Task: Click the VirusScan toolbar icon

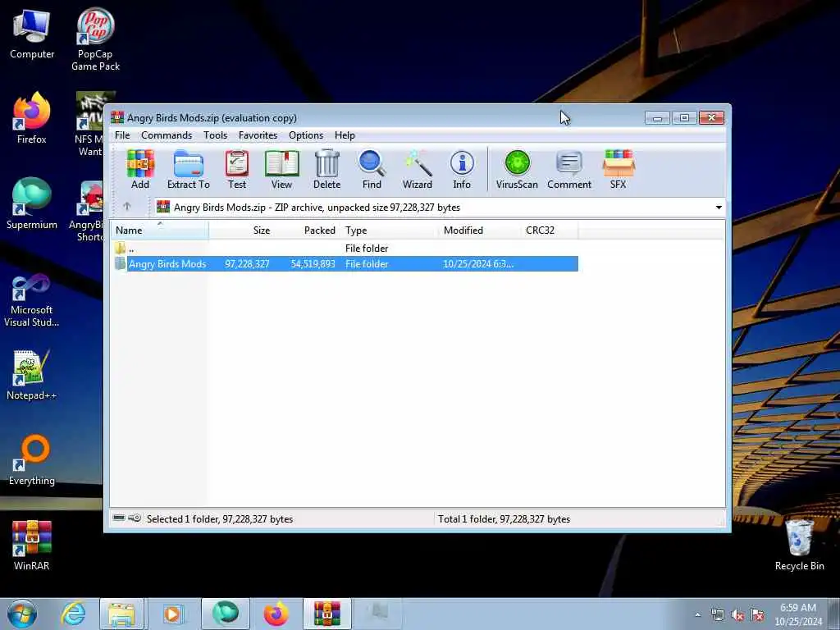Action: (x=517, y=169)
